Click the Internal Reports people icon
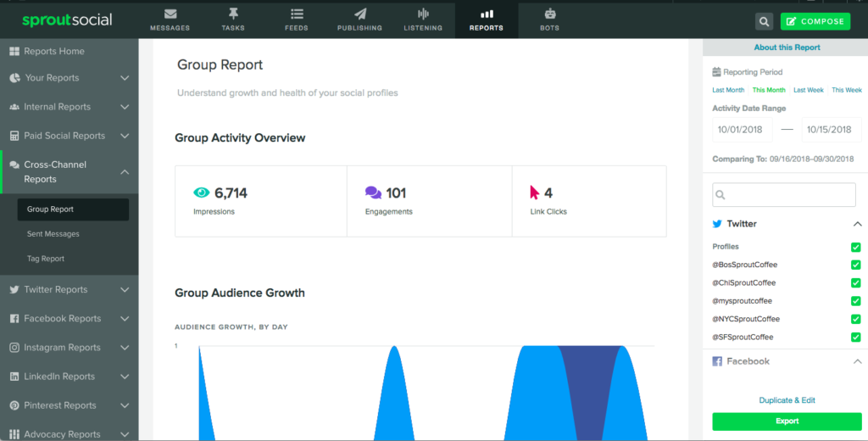This screenshot has height=441, width=868. point(14,107)
